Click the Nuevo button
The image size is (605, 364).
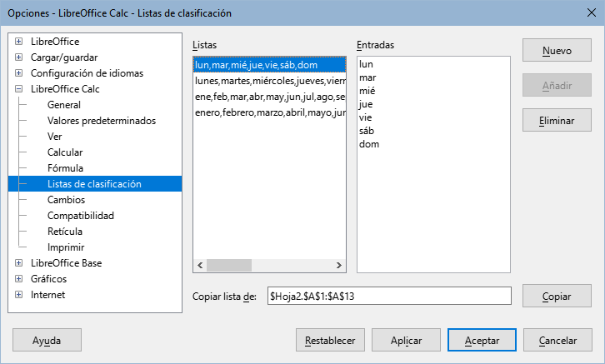coord(557,51)
